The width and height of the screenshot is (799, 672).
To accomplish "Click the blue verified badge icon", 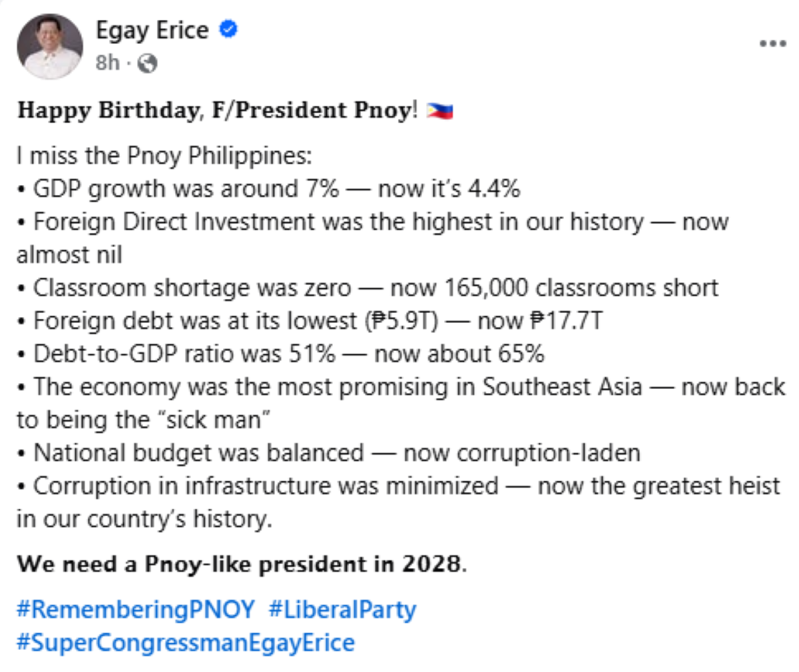I will 228,30.
